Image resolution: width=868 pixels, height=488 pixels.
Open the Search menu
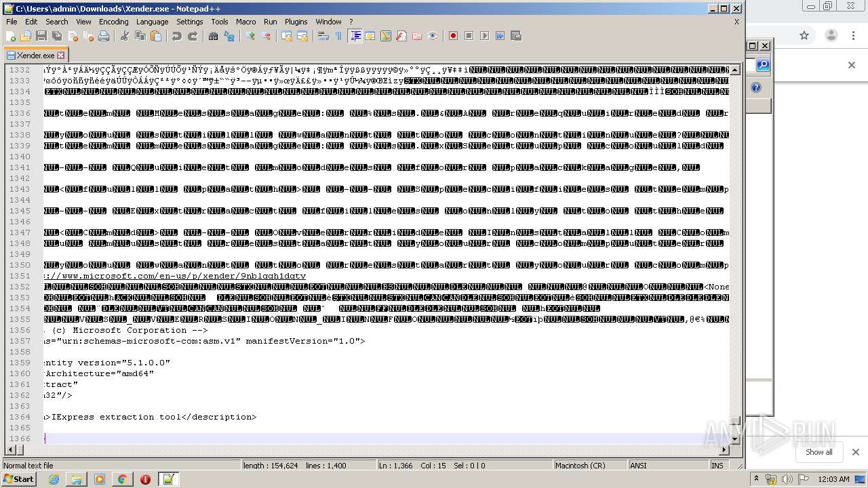[x=57, y=22]
